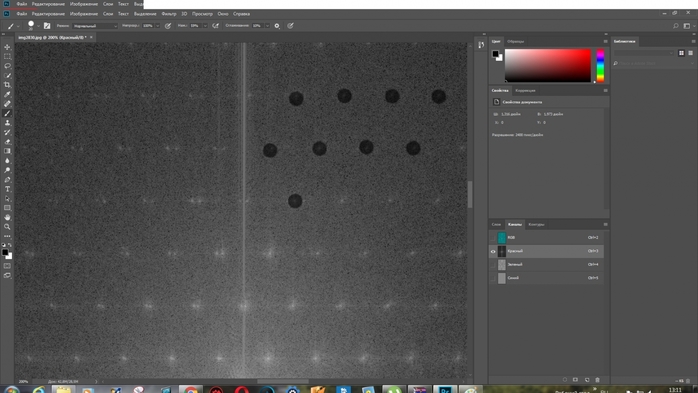Open the flow value dropdown arrow
This screenshot has width=698, height=393.
(x=205, y=26)
